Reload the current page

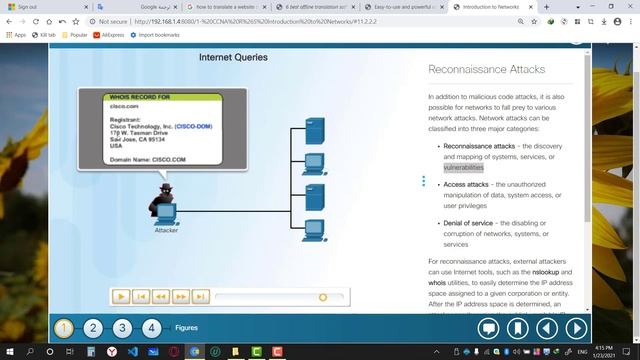pyautogui.click(x=36, y=22)
